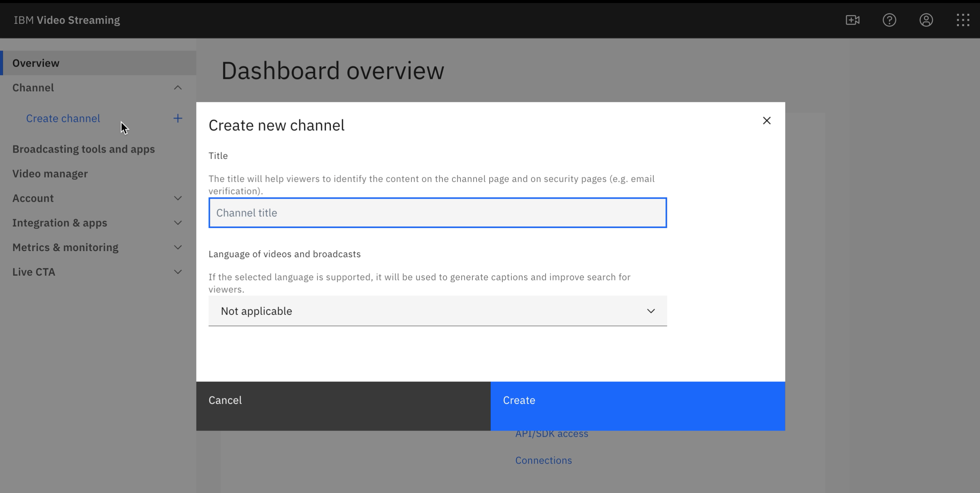Click the Channel title input field
This screenshot has width=980, height=493.
coord(437,212)
